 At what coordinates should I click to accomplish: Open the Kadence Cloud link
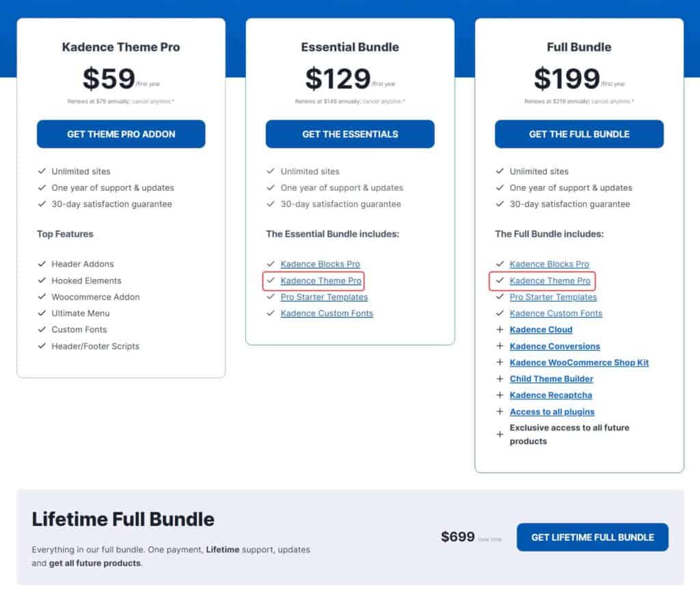tap(541, 330)
